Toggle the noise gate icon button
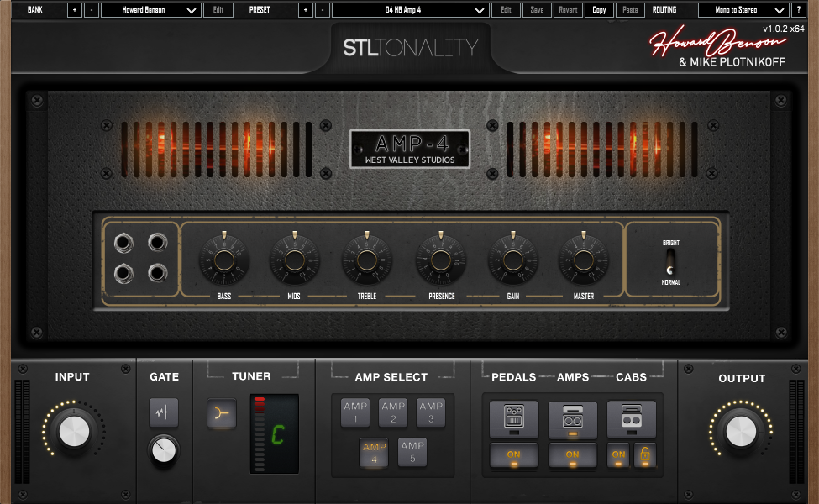This screenshot has width=819, height=504. (164, 412)
